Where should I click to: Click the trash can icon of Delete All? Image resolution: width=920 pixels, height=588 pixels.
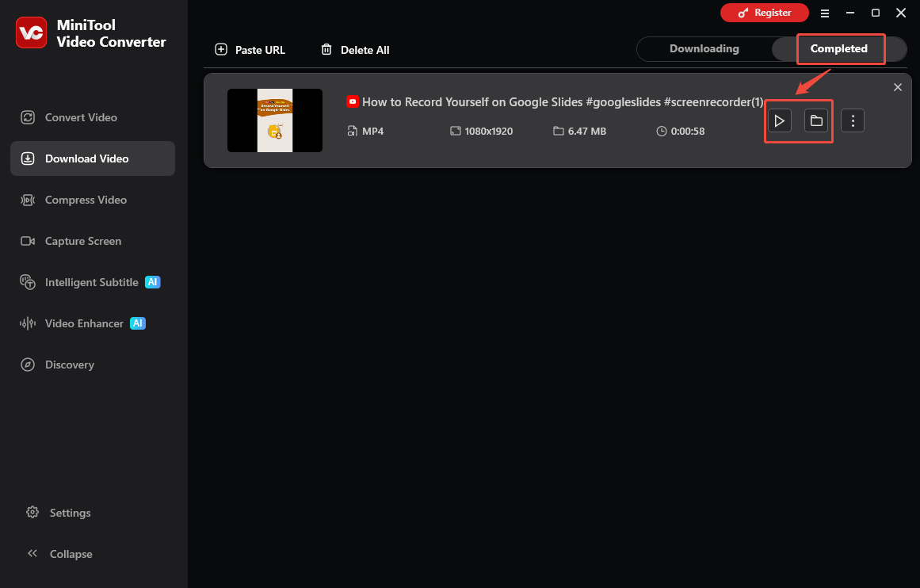pos(326,49)
